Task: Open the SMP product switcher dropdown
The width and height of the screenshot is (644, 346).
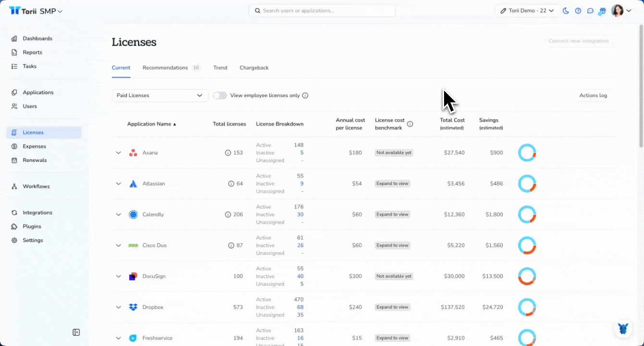Action: pyautogui.click(x=51, y=11)
